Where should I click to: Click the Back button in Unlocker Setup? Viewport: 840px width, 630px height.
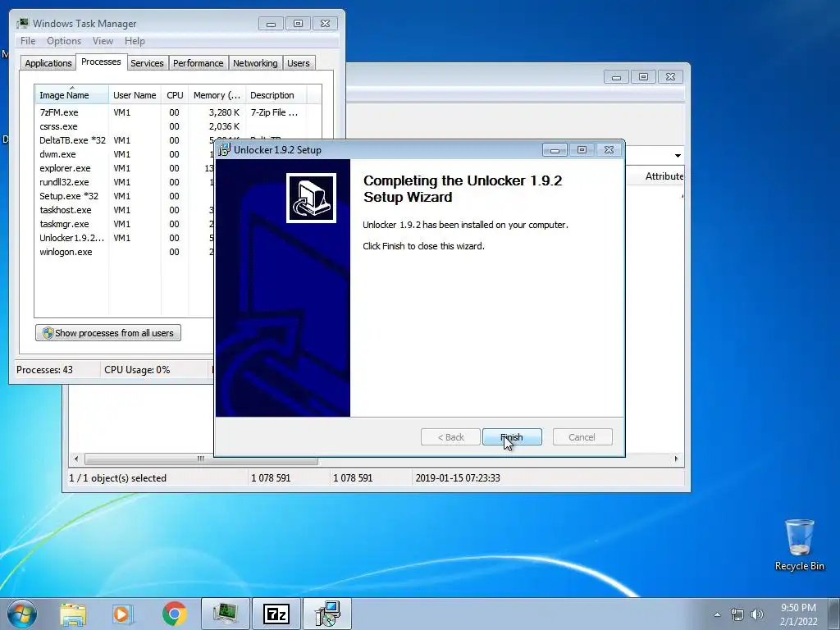tap(450, 437)
